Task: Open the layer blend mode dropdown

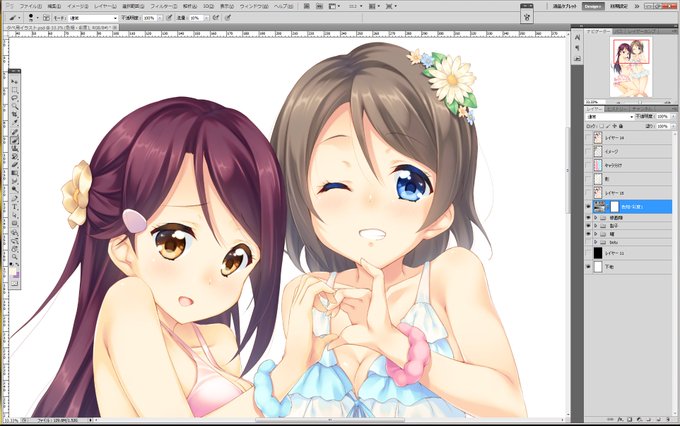Action: coord(609,117)
